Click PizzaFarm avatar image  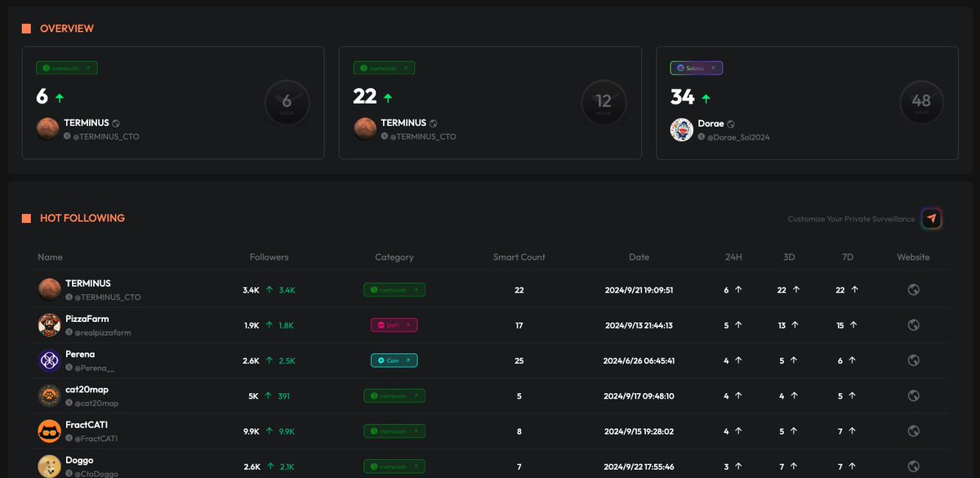50,324
